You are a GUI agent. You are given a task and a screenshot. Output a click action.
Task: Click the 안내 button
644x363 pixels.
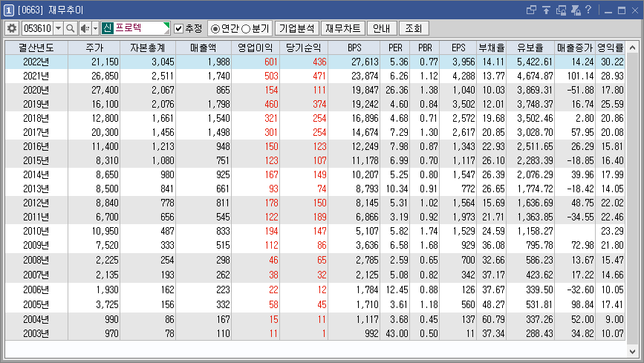point(382,28)
